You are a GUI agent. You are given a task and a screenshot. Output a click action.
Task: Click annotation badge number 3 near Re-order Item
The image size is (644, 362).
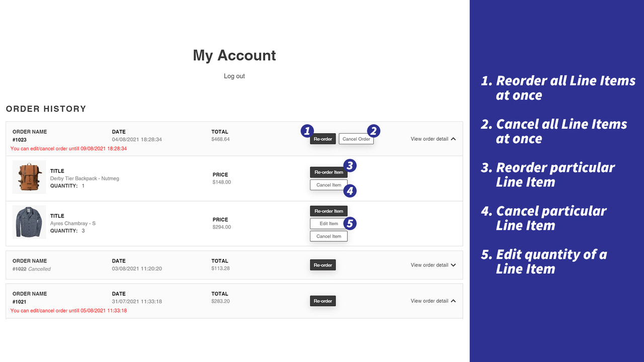350,165
